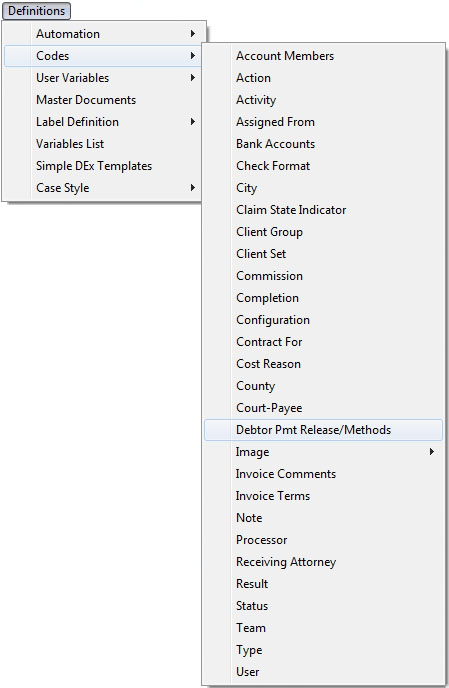Open the User codes entry

323,672
